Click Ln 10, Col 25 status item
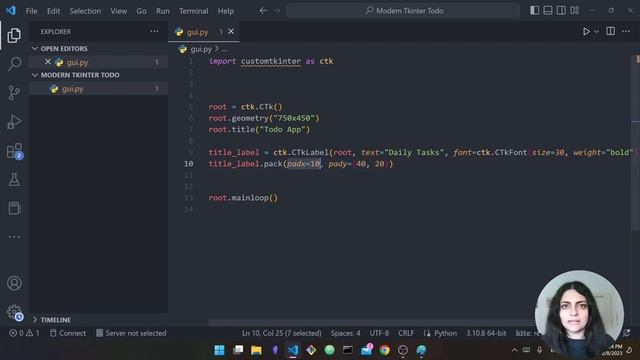Viewport: 640px width, 360px height. point(282,333)
